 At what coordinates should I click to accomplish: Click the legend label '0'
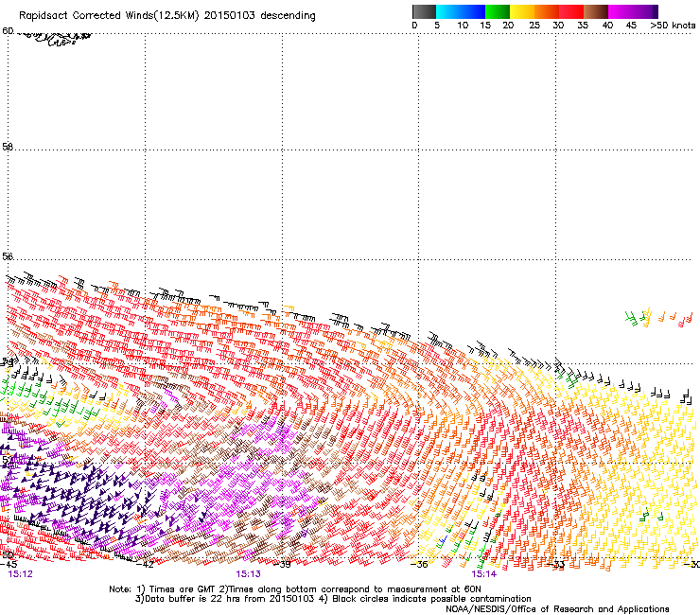414,26
